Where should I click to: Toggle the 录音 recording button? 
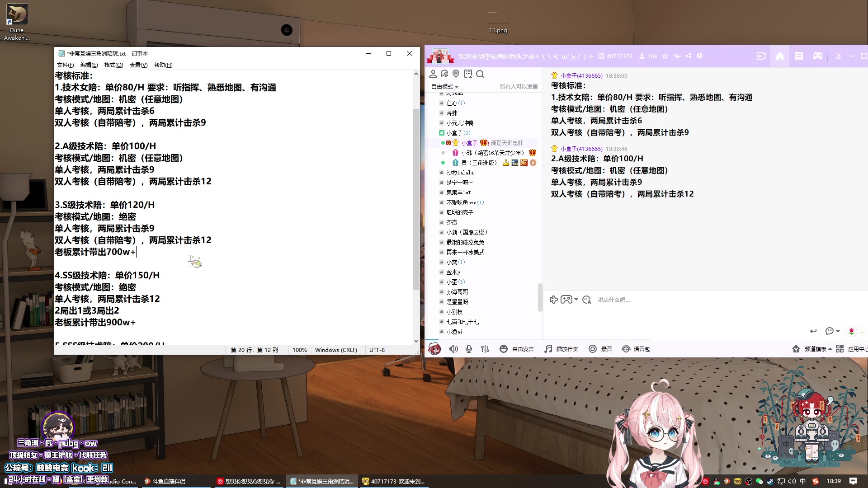point(600,349)
